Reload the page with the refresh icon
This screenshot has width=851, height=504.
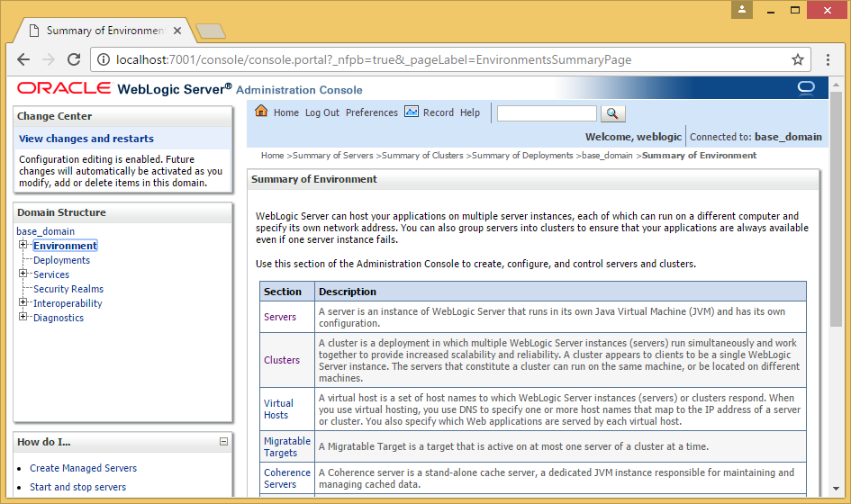tap(74, 59)
